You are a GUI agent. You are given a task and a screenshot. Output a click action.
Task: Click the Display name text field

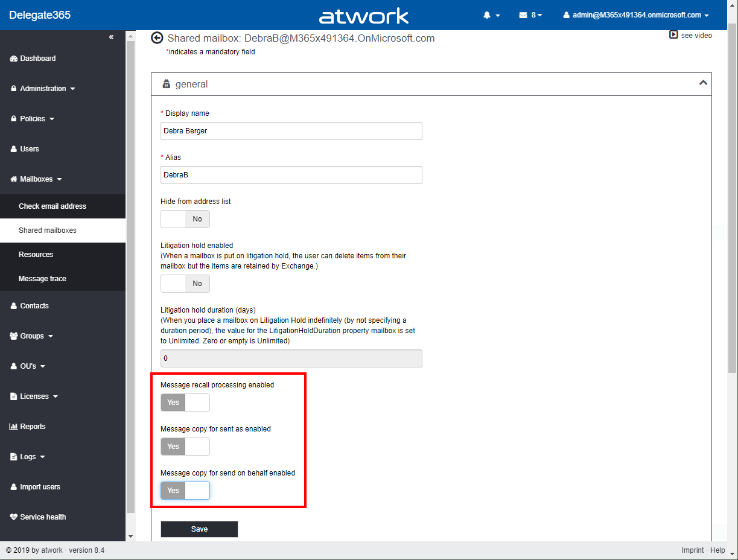[291, 131]
